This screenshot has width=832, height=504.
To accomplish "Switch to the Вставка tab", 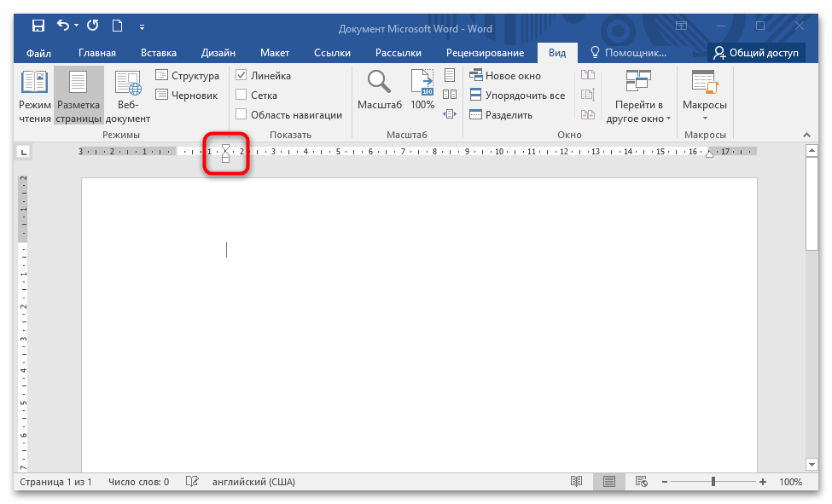I will coord(159,53).
